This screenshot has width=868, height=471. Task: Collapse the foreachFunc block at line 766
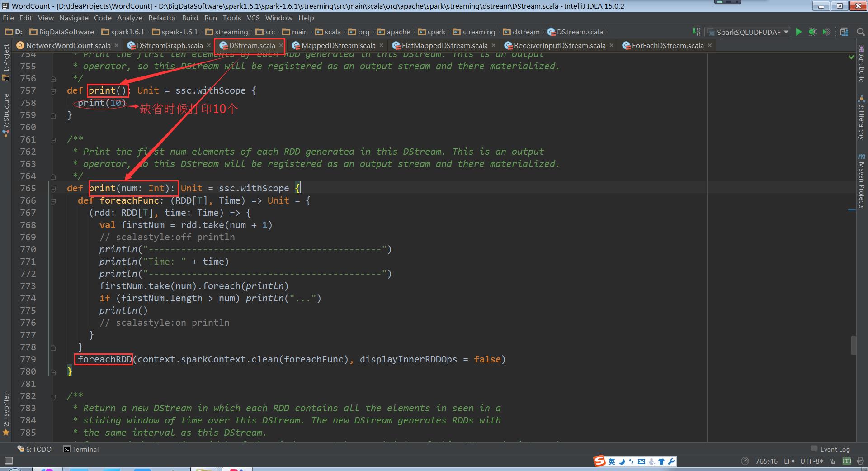pos(53,200)
